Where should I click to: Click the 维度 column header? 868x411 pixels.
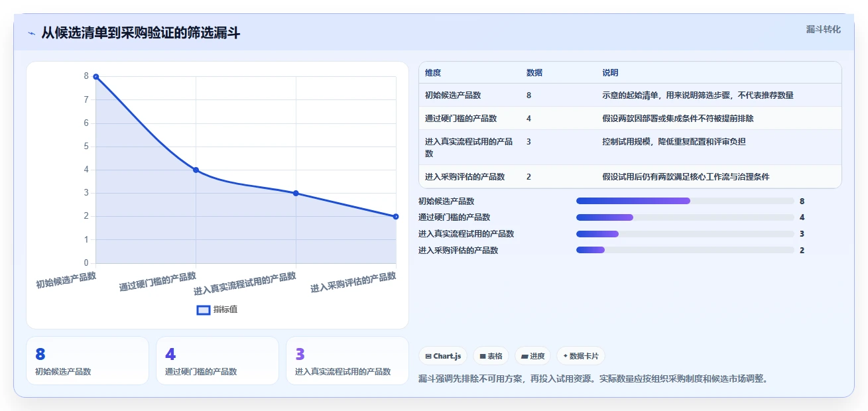433,73
